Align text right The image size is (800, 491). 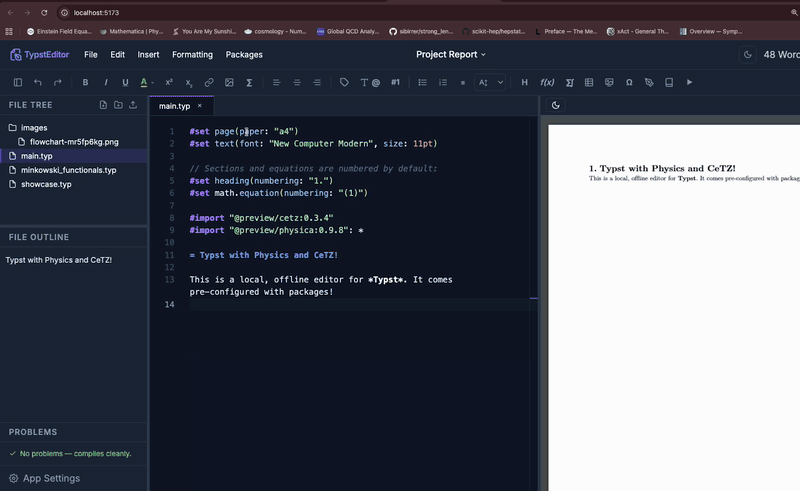click(317, 82)
